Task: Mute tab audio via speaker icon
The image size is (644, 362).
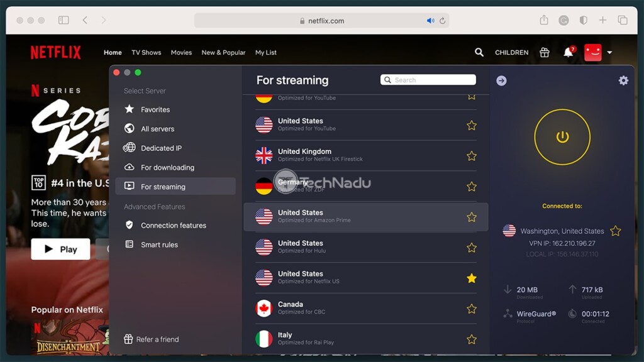Action: (x=430, y=21)
